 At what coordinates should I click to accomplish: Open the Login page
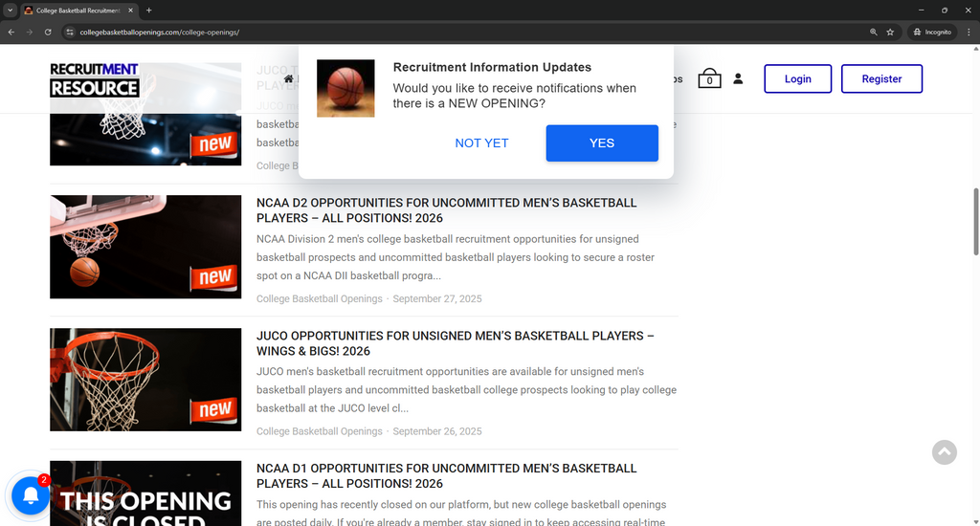coord(797,78)
